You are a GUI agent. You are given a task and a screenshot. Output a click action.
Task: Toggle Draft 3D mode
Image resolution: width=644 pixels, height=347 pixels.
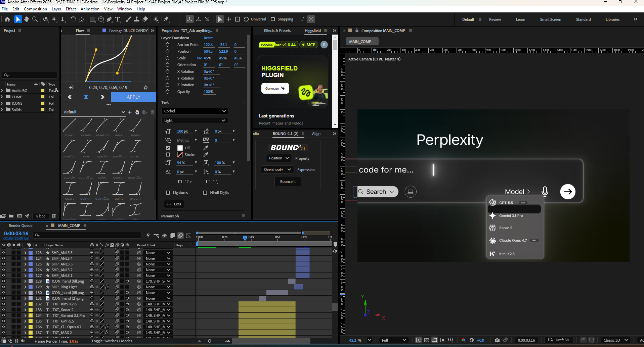point(559,340)
